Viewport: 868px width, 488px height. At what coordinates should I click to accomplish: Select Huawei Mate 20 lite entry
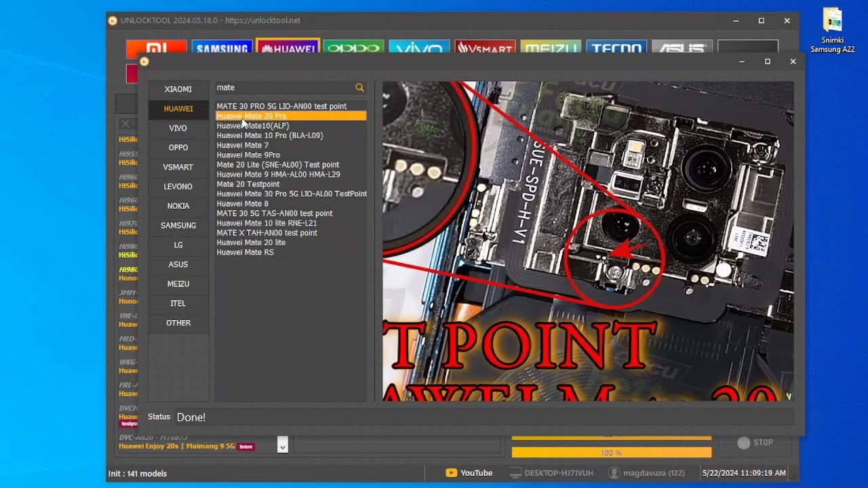pos(291,243)
